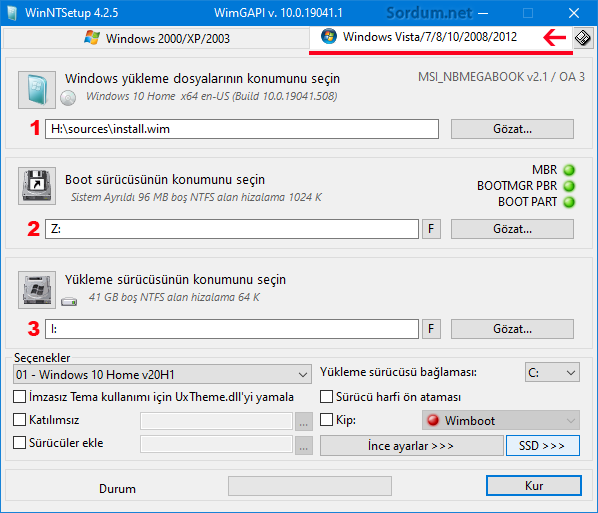
Task: Click the install.wim path input field
Action: (242, 129)
